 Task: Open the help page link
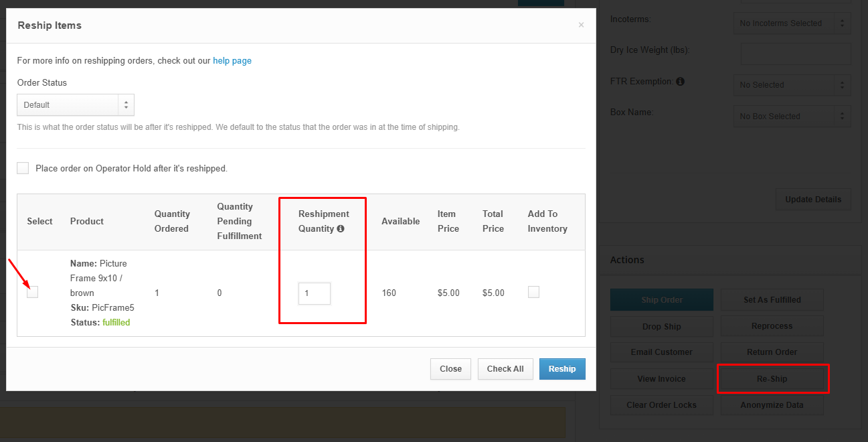tap(232, 61)
